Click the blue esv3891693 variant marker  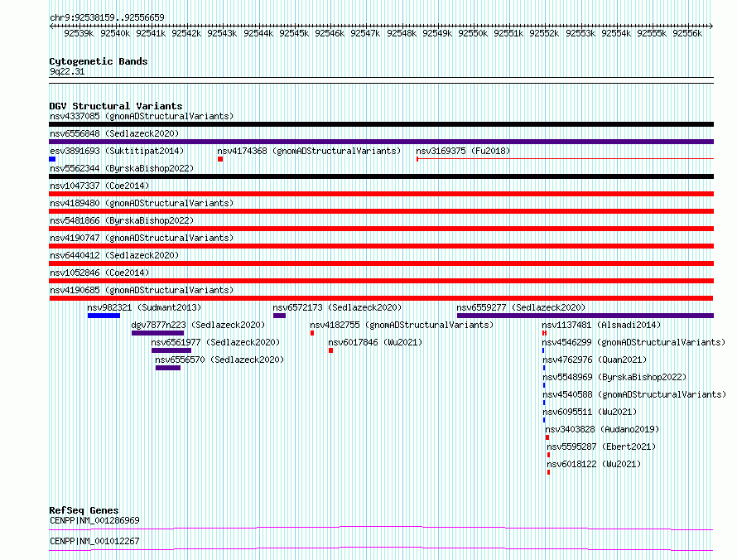[52, 159]
